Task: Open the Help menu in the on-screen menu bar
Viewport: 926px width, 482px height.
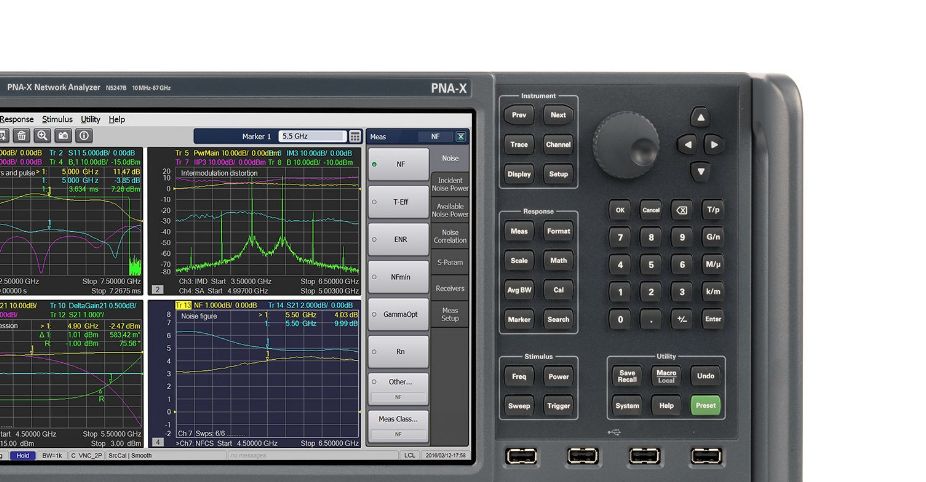Action: pos(117,119)
